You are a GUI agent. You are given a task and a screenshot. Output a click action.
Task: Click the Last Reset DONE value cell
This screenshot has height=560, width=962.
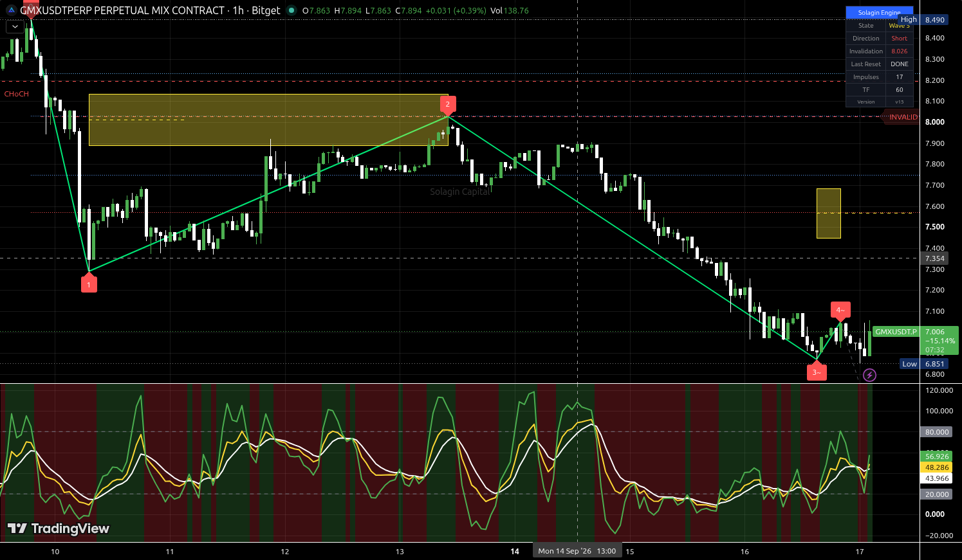coord(900,64)
